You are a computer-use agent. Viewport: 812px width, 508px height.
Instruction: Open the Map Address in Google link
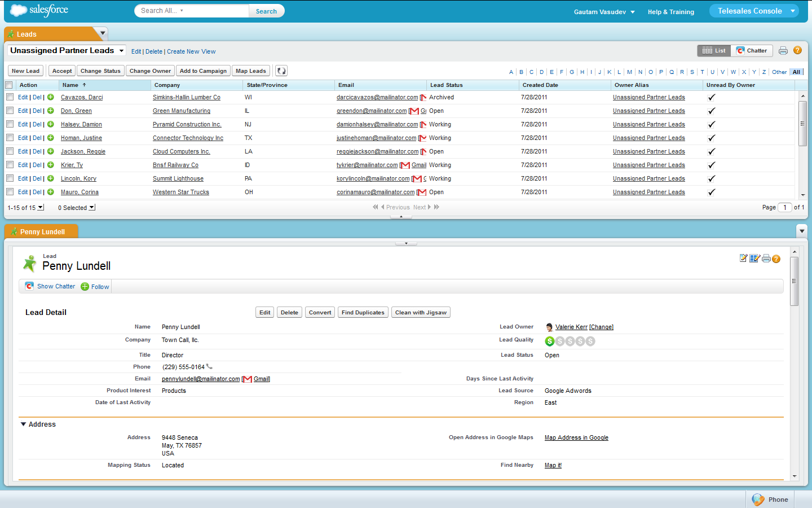pos(576,438)
